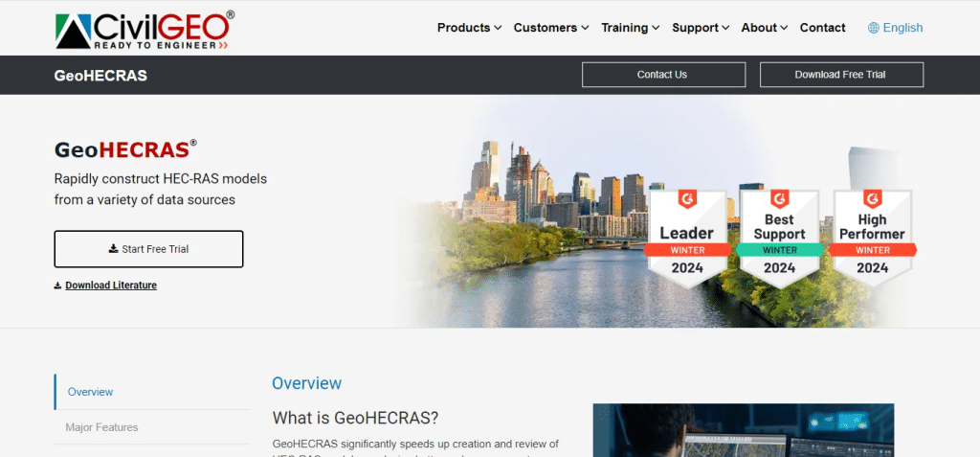The height and width of the screenshot is (457, 980).
Task: Click the G2 High Performer badge
Action: click(872, 239)
